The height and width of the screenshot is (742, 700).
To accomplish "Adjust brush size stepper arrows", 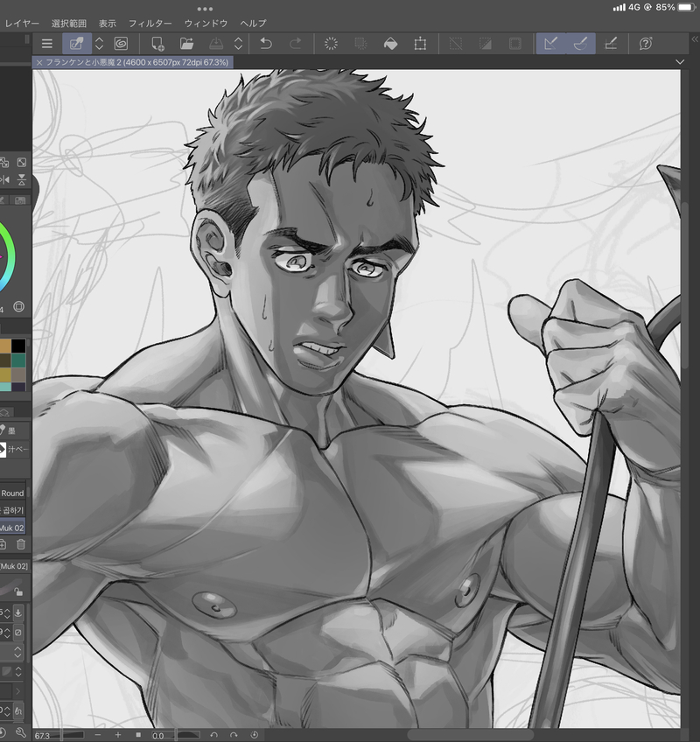I will click(7, 612).
